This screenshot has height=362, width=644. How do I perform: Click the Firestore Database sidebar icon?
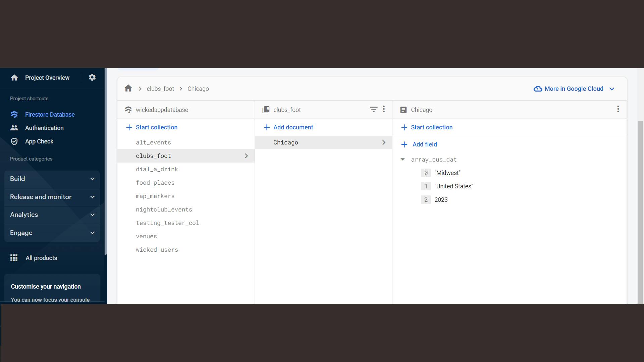click(14, 115)
